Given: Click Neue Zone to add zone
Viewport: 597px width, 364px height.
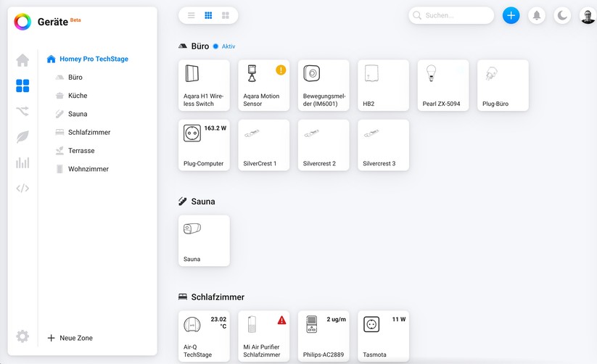Looking at the screenshot, I should pyautogui.click(x=70, y=338).
